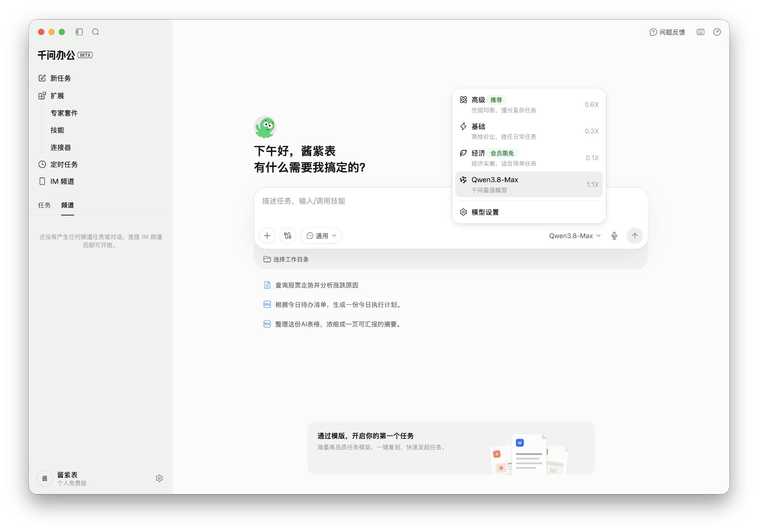Click the 基础 lightning bolt icon
Image resolution: width=758 pixels, height=532 pixels.
(463, 126)
